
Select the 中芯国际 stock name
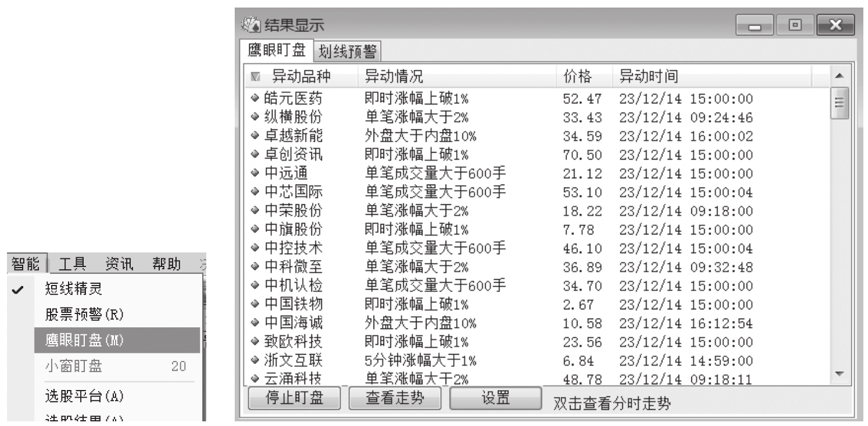coord(293,192)
